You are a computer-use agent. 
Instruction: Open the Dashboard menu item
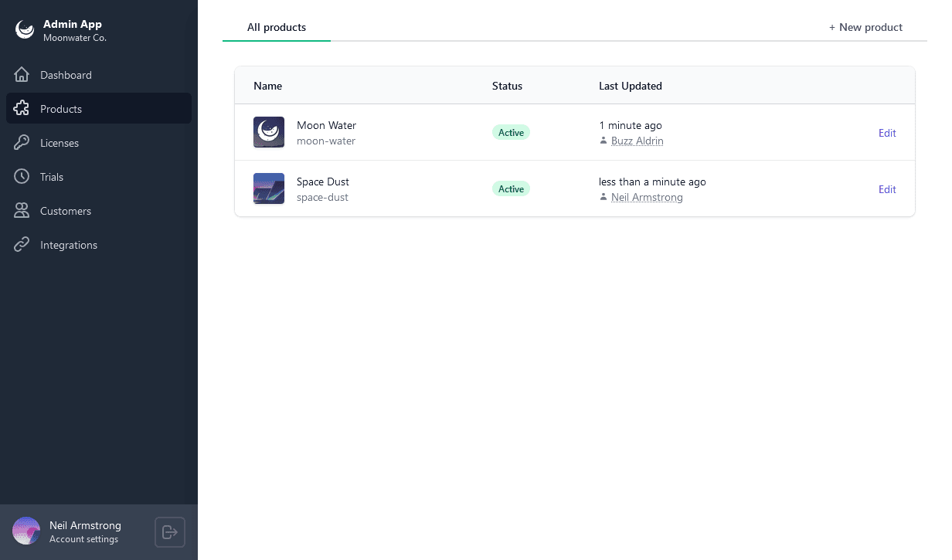[x=66, y=75]
